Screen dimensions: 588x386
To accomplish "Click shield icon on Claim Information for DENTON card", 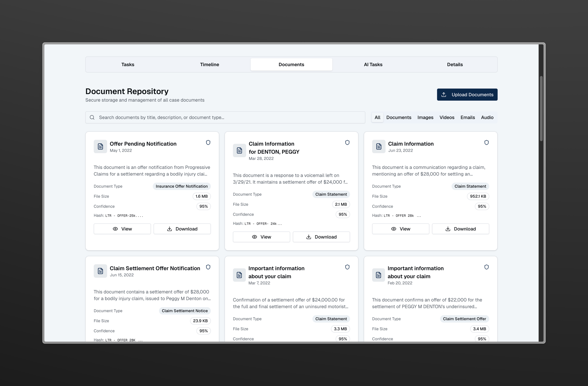I will pos(347,143).
